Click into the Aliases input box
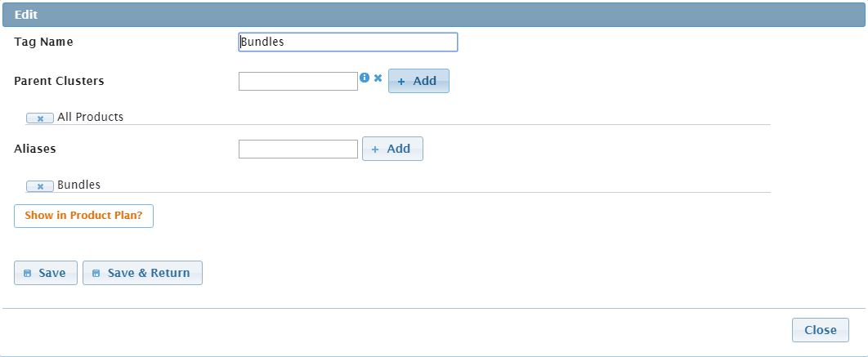 pos(298,149)
